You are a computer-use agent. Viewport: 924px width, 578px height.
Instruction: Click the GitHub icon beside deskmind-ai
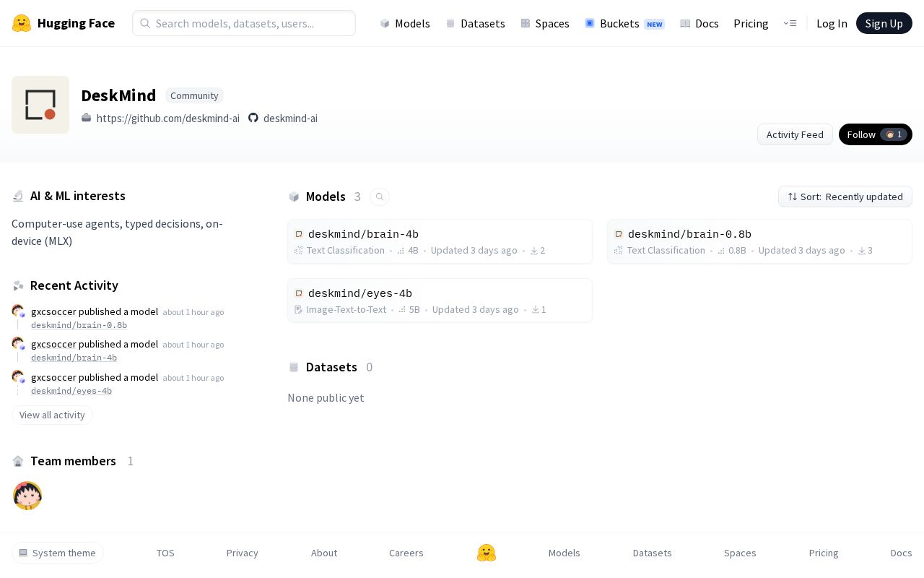tap(253, 118)
